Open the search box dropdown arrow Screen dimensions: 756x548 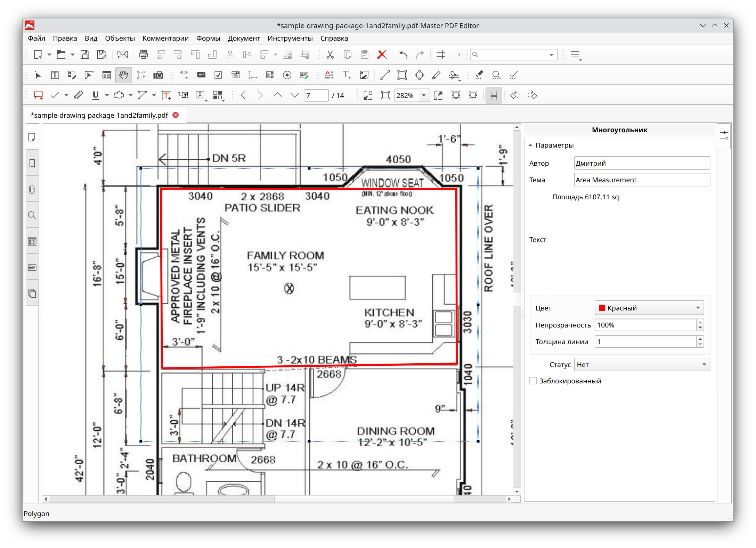(x=551, y=55)
